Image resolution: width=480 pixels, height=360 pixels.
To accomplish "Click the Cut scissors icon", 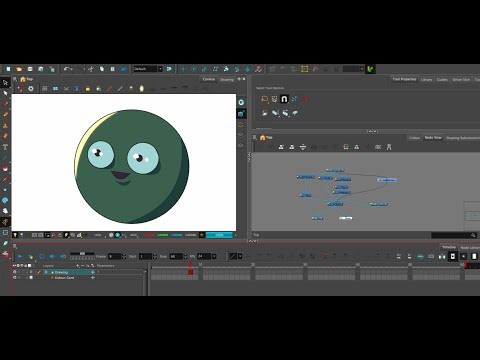I will pos(91,69).
